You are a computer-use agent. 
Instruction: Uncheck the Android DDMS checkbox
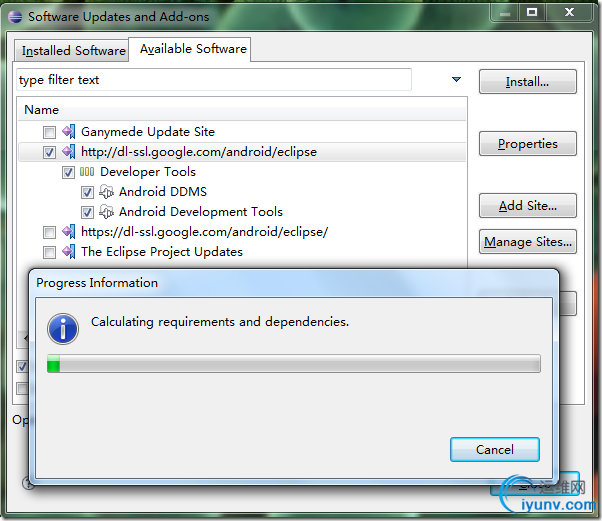coord(87,192)
